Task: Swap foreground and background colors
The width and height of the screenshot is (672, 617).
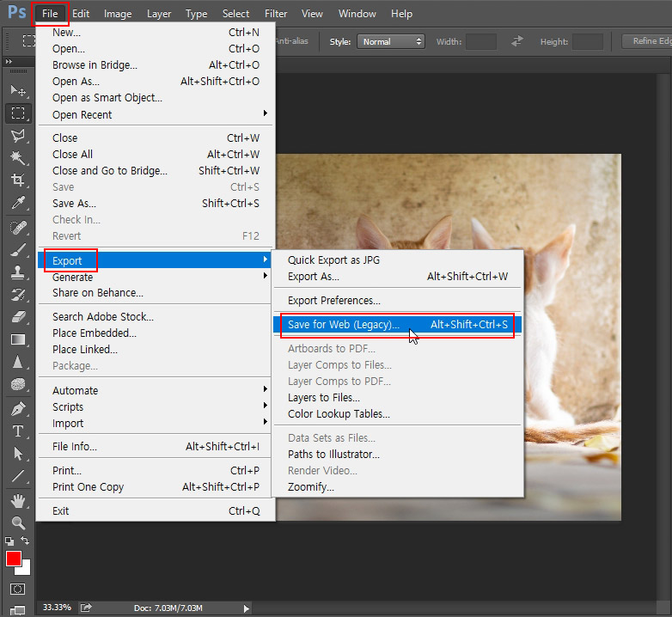Action: (25, 541)
